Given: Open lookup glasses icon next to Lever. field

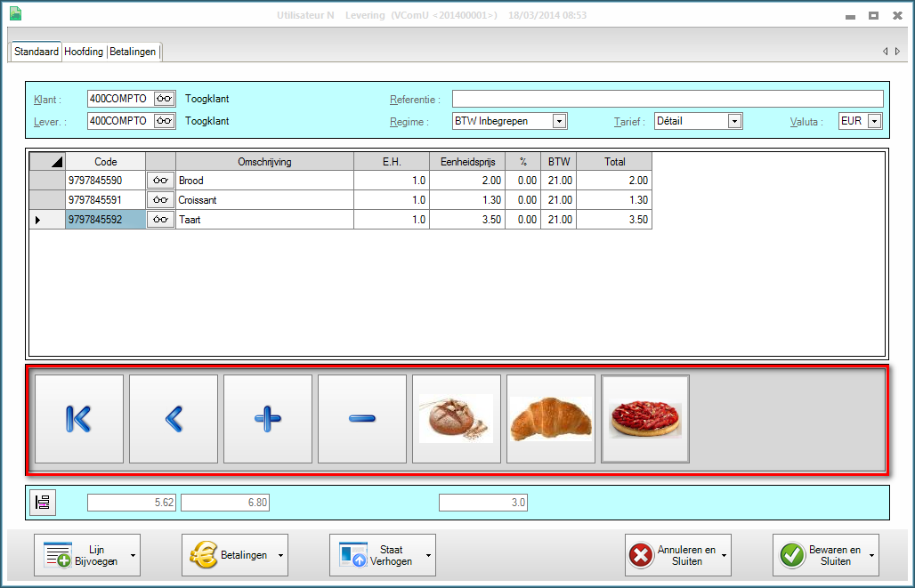Looking at the screenshot, I should [164, 121].
